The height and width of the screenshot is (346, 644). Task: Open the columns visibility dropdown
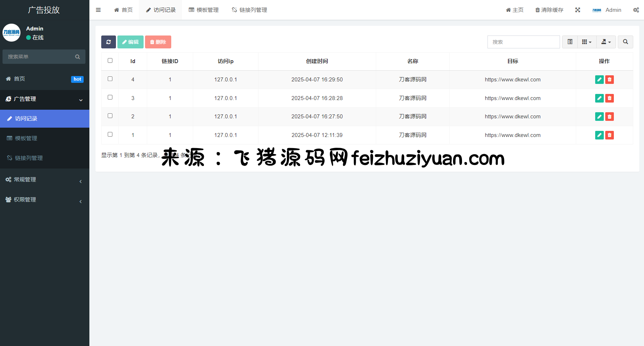point(587,42)
